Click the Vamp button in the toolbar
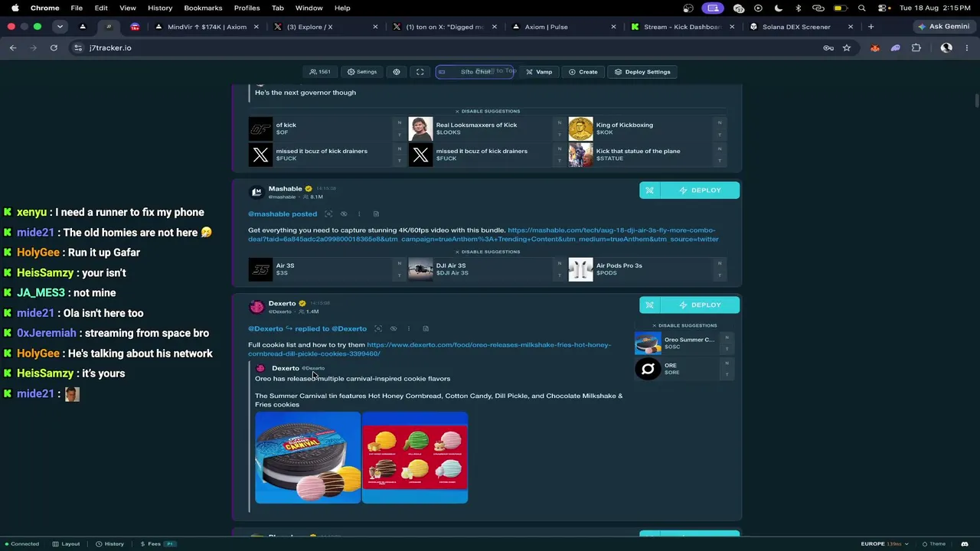980x551 pixels. 539,72
